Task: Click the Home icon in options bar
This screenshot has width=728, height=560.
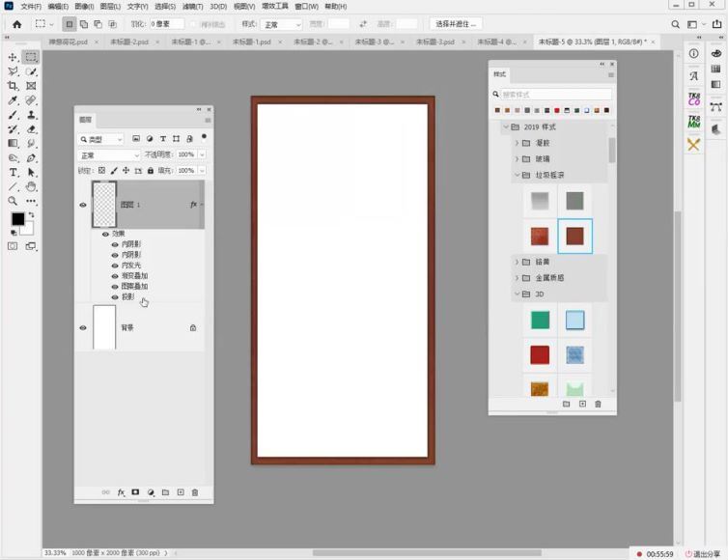Action: pyautogui.click(x=17, y=24)
